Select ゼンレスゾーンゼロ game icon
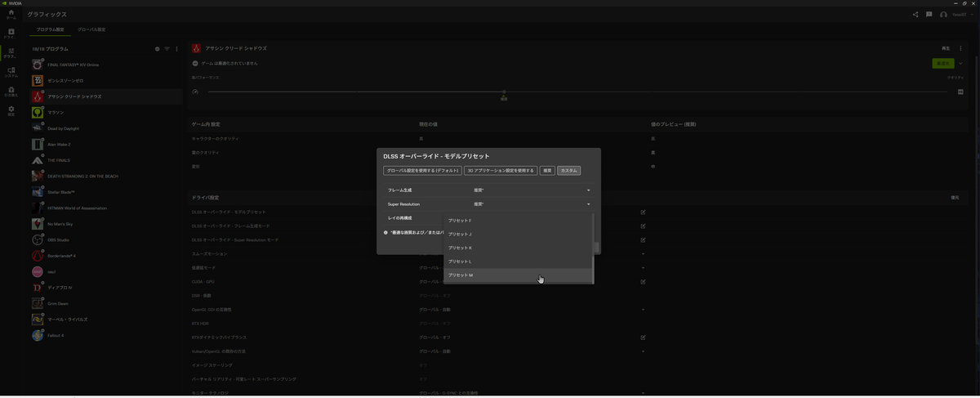 [38, 80]
